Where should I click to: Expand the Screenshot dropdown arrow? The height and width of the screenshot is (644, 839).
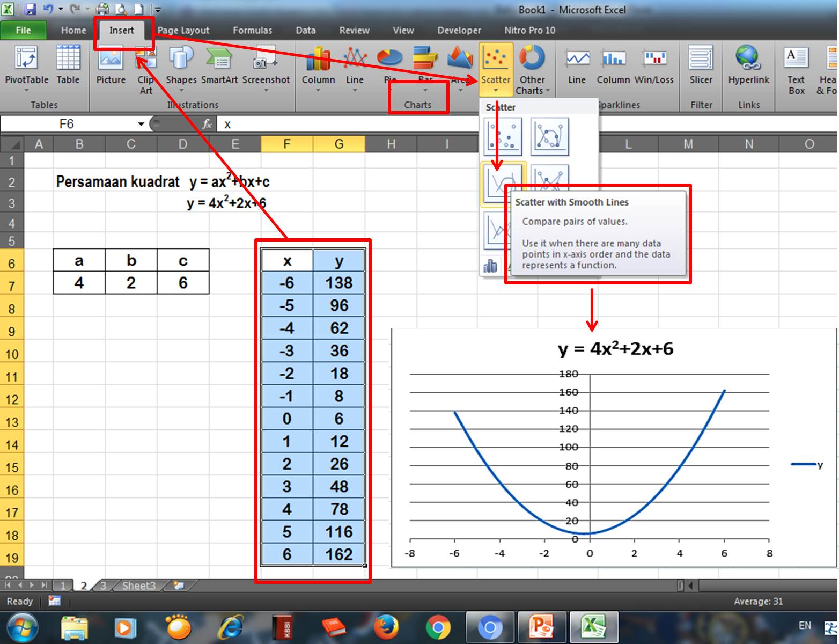tap(266, 90)
